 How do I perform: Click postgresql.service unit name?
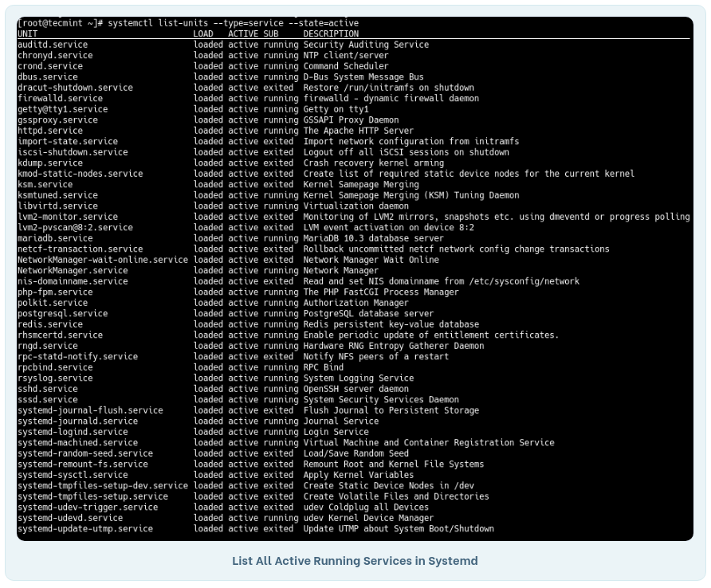(x=63, y=314)
